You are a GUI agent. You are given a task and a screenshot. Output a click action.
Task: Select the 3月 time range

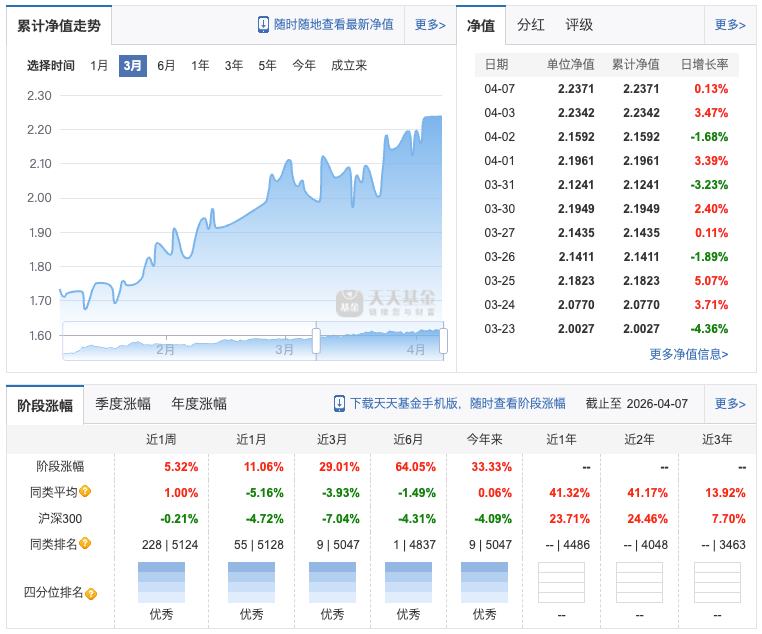click(x=133, y=66)
